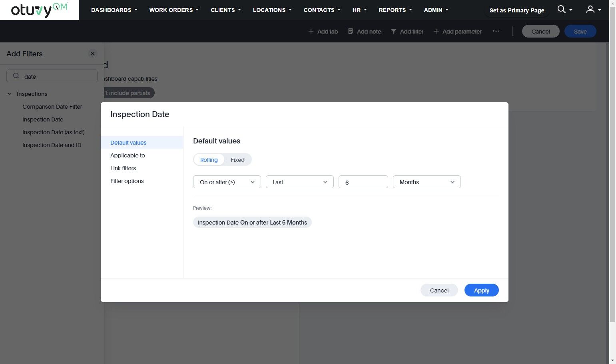This screenshot has width=616, height=364.
Task: Open the Months unit dropdown
Action: tap(427, 182)
